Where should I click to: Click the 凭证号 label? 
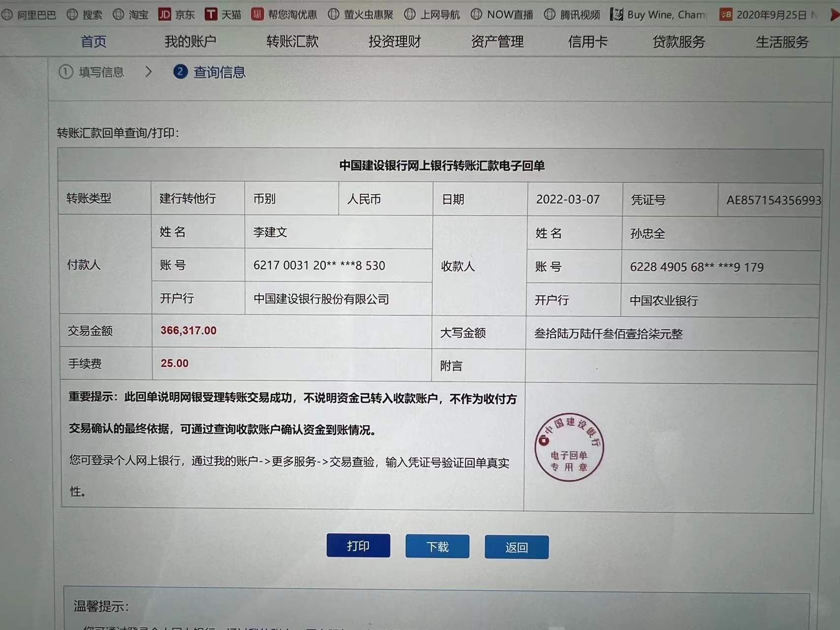click(648, 200)
